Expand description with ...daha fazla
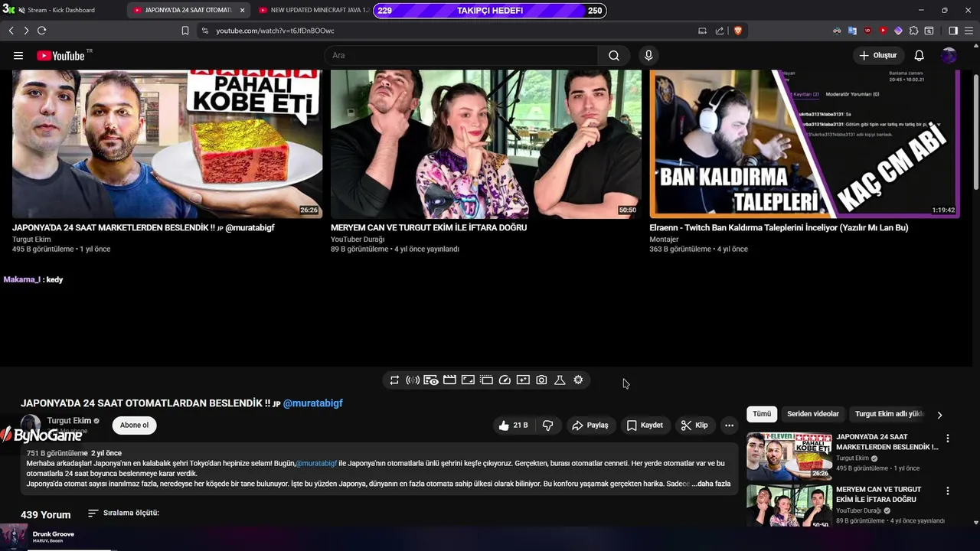The height and width of the screenshot is (551, 980). [x=711, y=484]
